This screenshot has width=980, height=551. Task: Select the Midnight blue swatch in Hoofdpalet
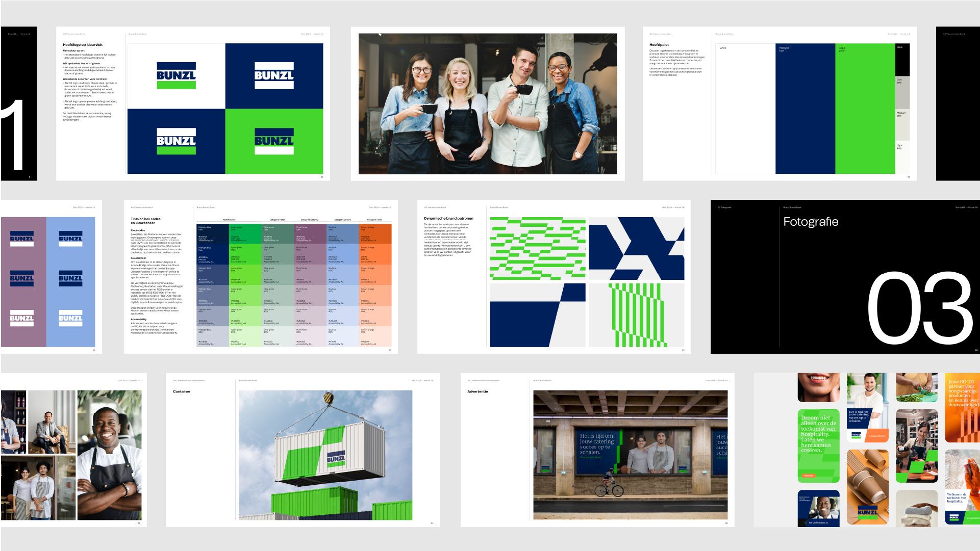point(805,109)
